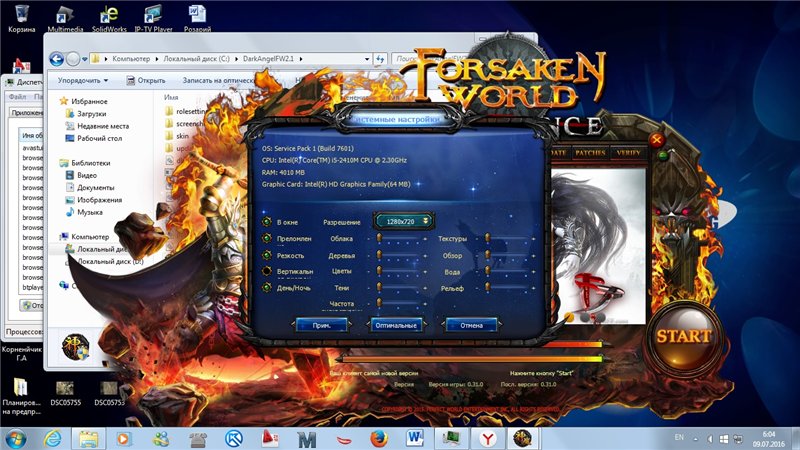Click the "Облака" clouds slider handle
This screenshot has width=800, height=450.
pyautogui.click(x=379, y=238)
